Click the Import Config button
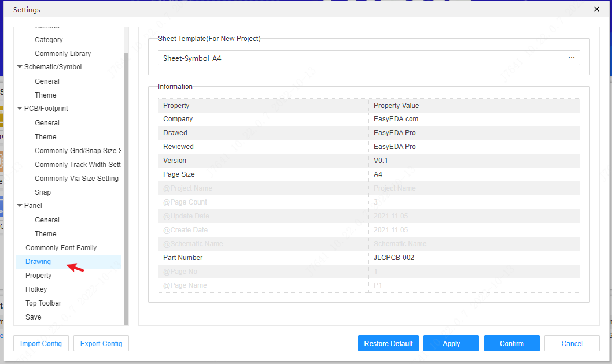The height and width of the screenshot is (364, 612). point(40,343)
